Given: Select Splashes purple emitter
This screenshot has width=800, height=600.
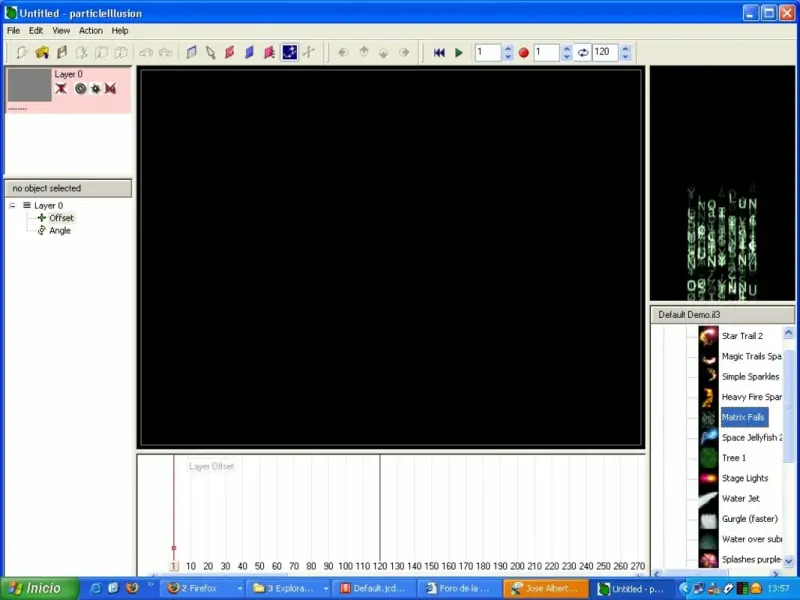Looking at the screenshot, I should pyautogui.click(x=751, y=559).
